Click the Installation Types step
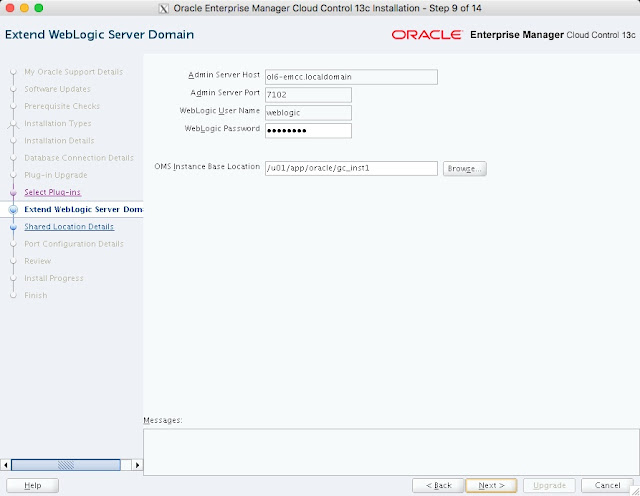The image size is (640, 496). 58,123
